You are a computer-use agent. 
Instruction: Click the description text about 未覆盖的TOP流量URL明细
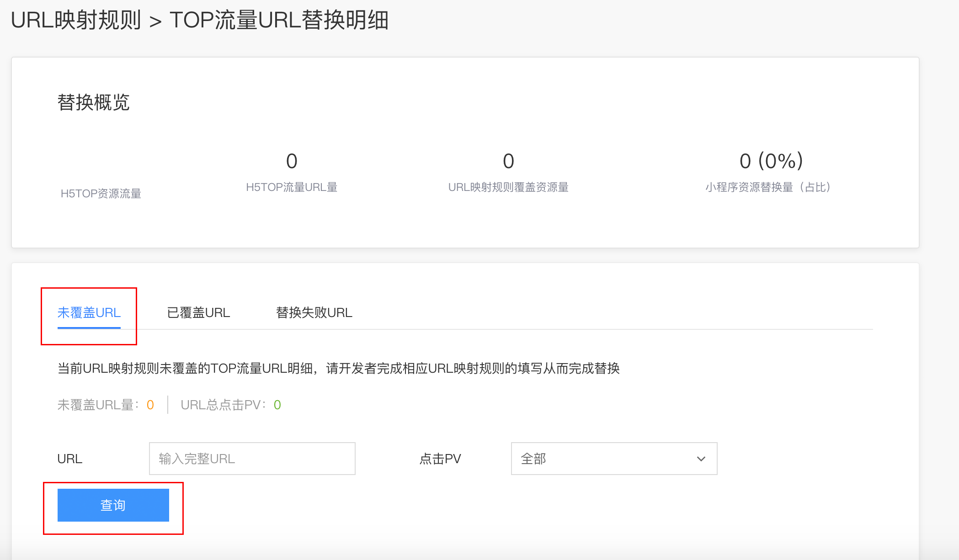click(x=338, y=369)
